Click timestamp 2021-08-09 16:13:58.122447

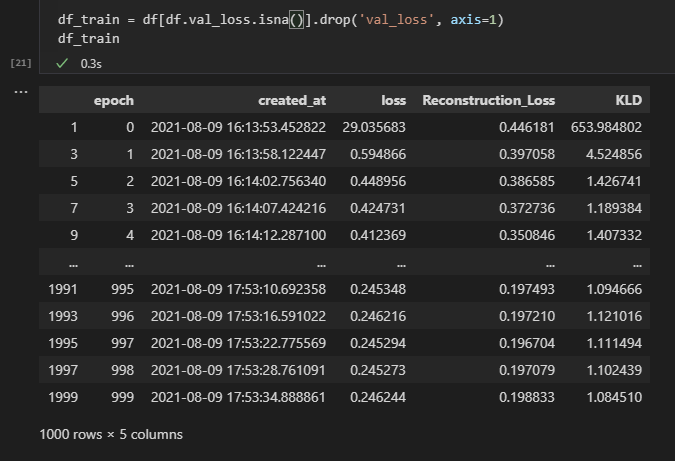click(238, 154)
